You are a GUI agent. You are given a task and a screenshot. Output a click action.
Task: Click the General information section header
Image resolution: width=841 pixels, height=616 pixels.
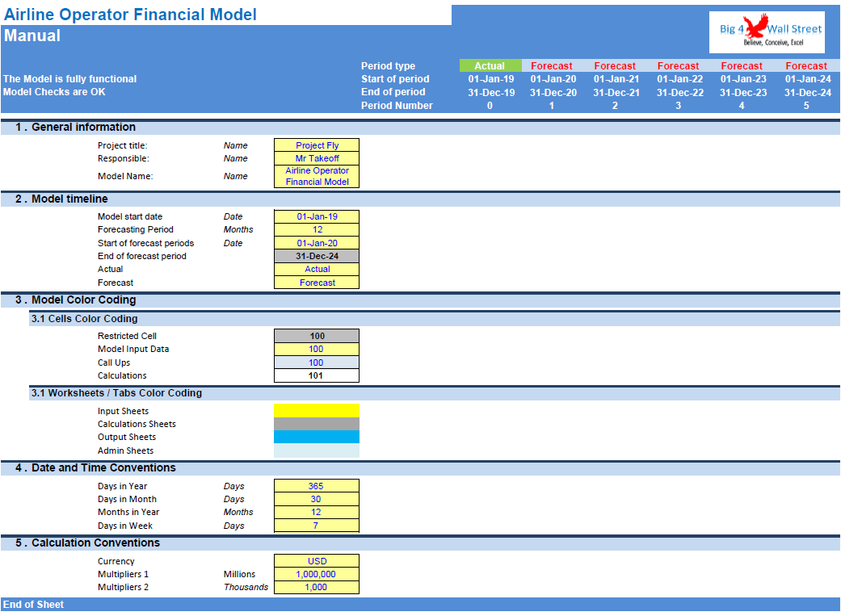[75, 127]
